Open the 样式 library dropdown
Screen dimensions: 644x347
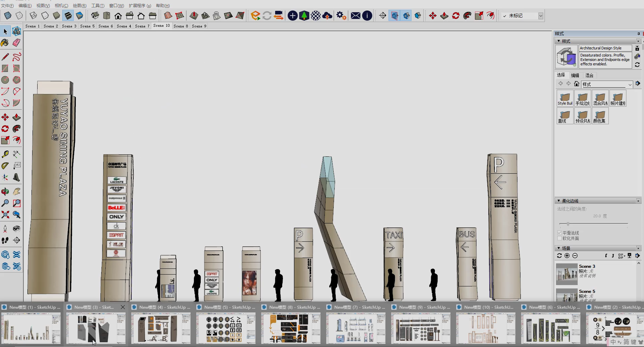coord(630,84)
